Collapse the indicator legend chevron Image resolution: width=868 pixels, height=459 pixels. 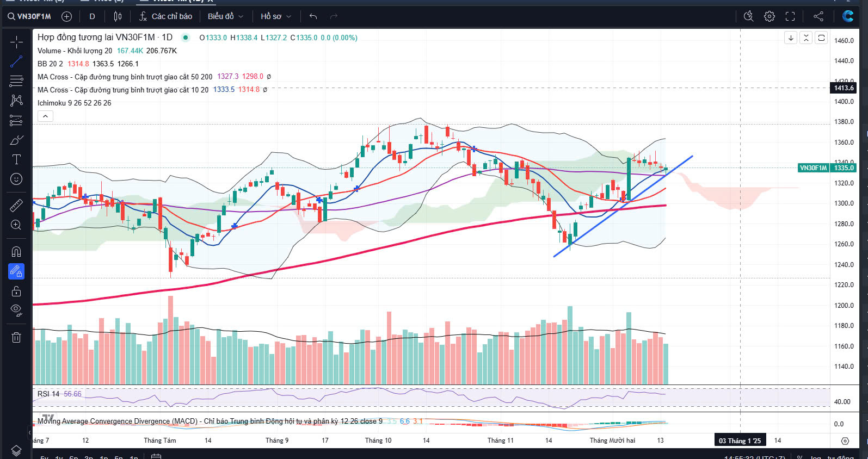pos(45,116)
